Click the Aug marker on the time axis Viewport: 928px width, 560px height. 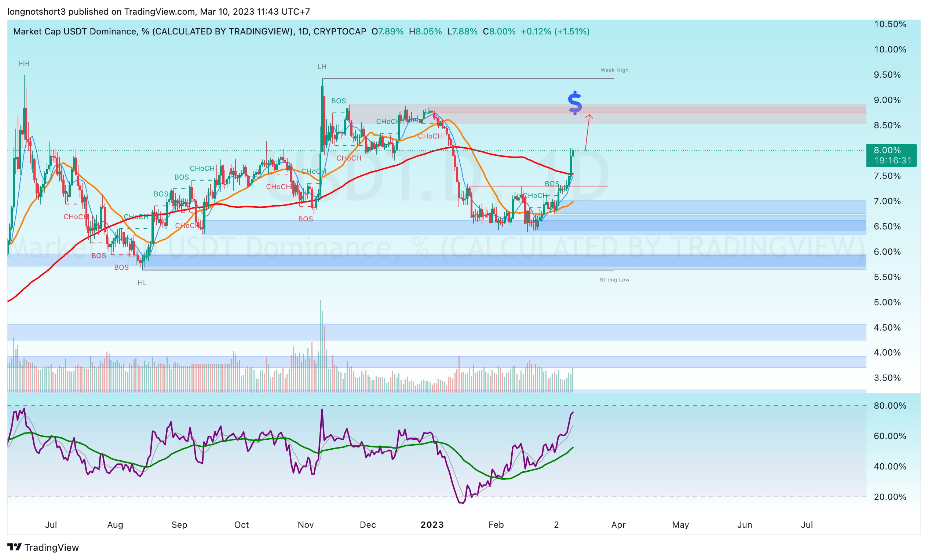pos(115,524)
